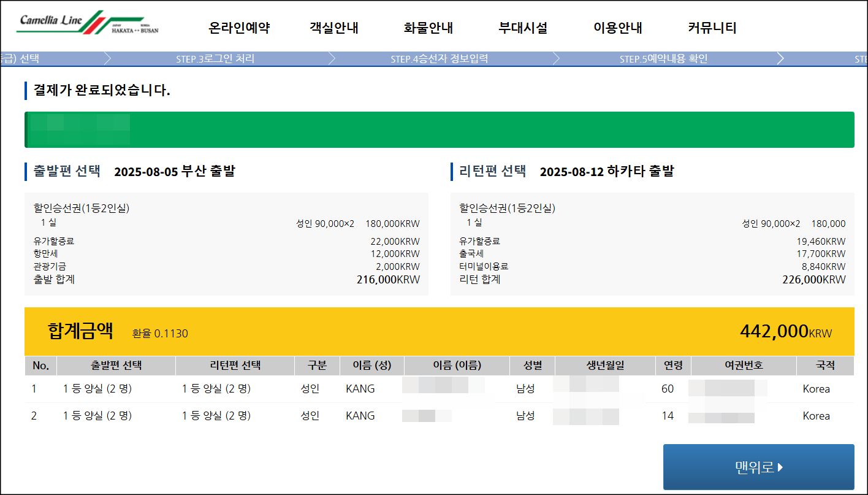Click the 환율 0.1130 text
Image resolution: width=868 pixels, height=495 pixels.
(x=160, y=334)
